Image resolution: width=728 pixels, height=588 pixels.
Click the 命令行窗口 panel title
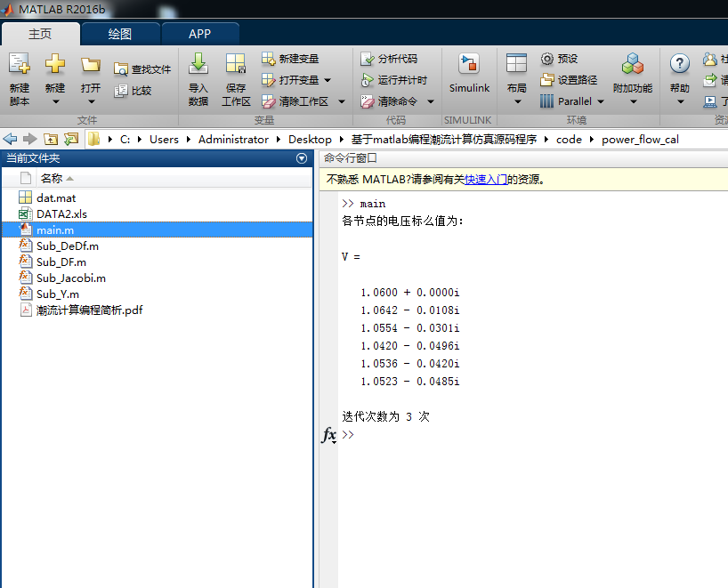[350, 158]
